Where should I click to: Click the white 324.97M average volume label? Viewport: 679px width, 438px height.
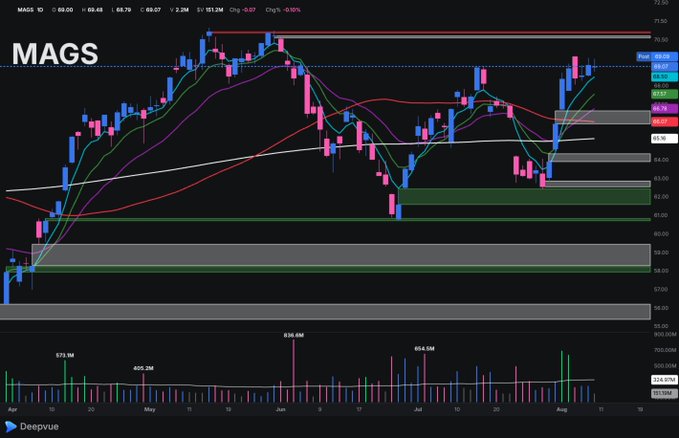[664, 380]
